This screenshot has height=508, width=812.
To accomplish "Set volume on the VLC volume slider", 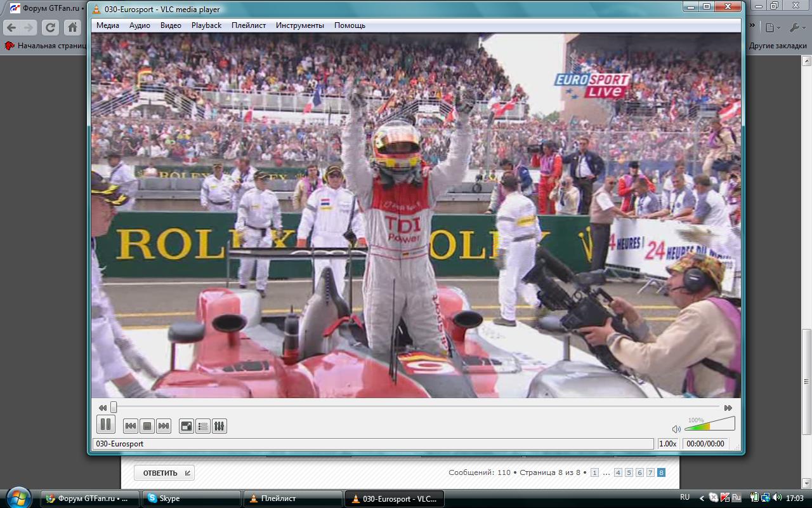I will pos(710,424).
